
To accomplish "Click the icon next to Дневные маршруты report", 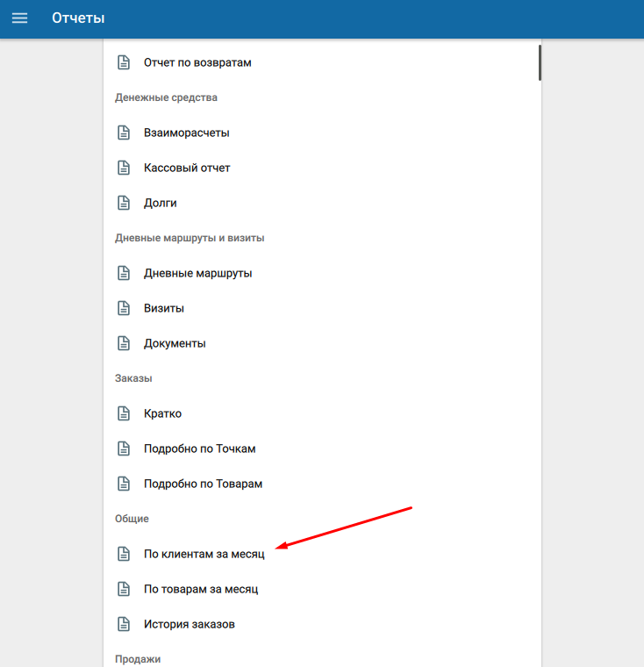I will pyautogui.click(x=124, y=273).
